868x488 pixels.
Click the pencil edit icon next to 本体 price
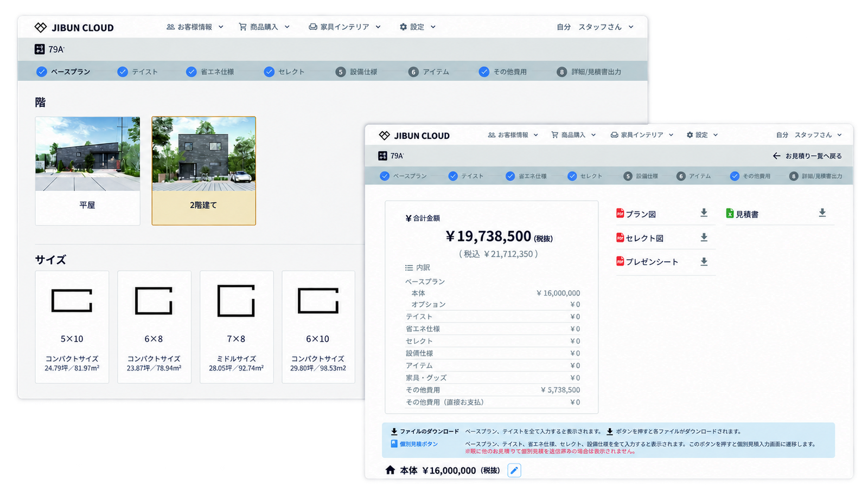[x=514, y=470]
